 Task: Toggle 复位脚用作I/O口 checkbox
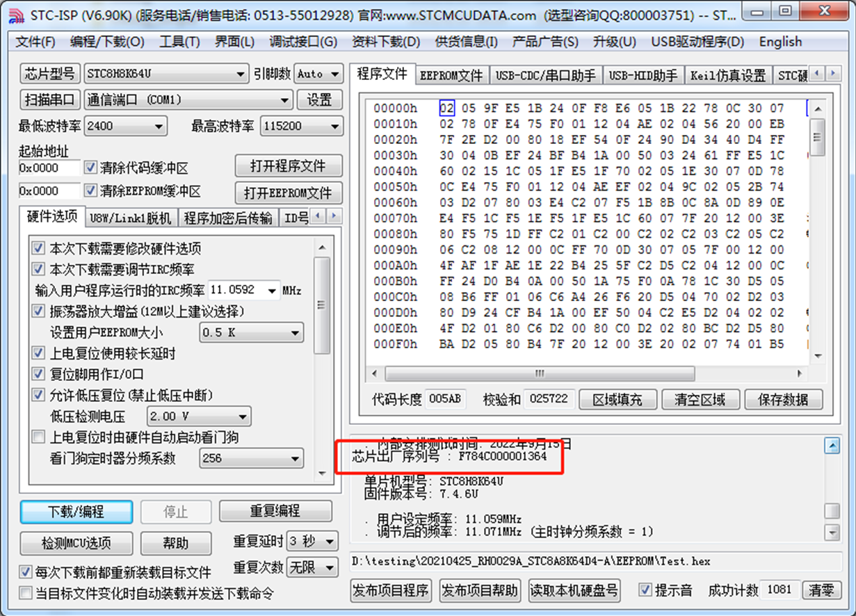[39, 374]
